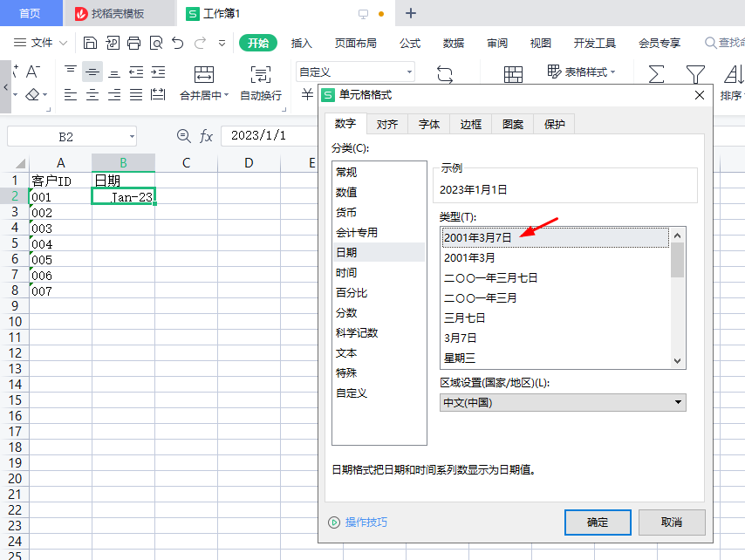Collapse ribbon left scroll arrow
This screenshot has height=560, width=745.
5,87
